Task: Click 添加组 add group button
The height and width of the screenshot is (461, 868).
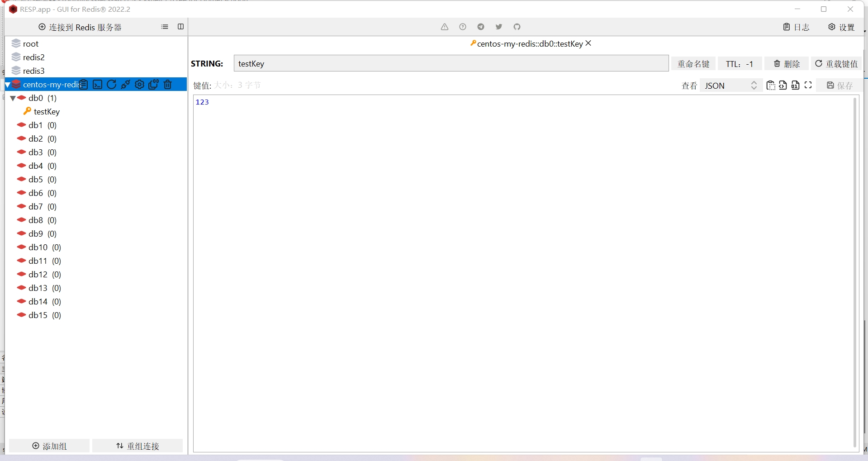Action: coord(49,446)
